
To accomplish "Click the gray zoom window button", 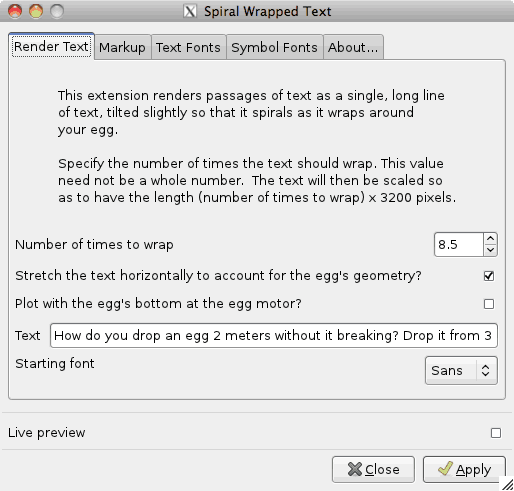I will (57, 11).
